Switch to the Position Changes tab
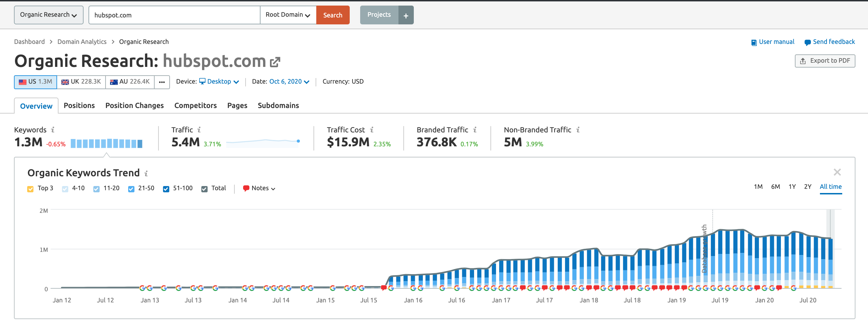Screen dimensions: 868x324 pos(134,106)
